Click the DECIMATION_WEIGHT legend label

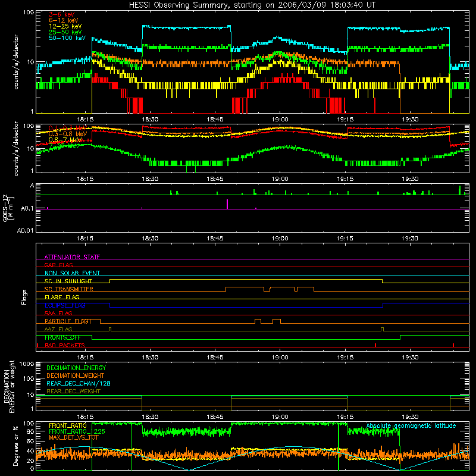pyautogui.click(x=76, y=375)
